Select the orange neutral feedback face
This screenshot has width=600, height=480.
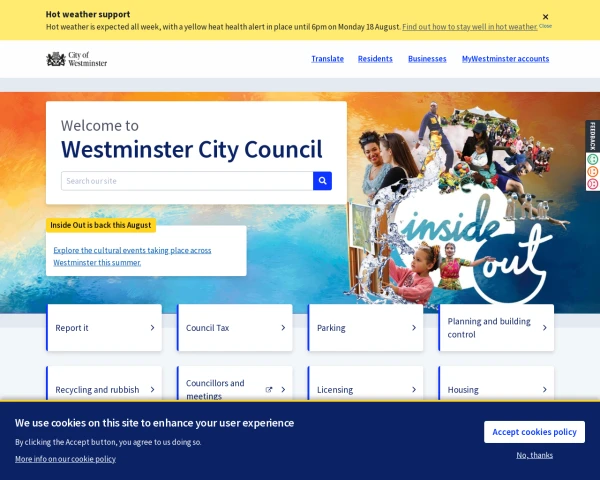[592, 171]
